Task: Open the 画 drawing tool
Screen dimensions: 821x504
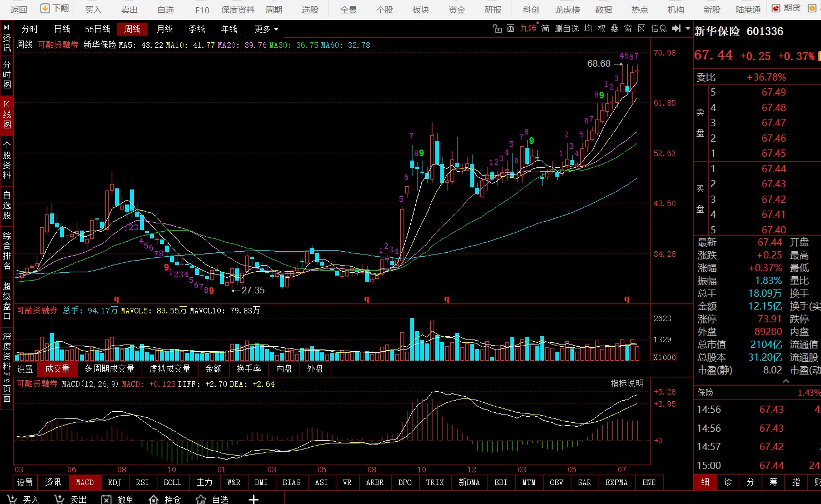Action: point(511,29)
